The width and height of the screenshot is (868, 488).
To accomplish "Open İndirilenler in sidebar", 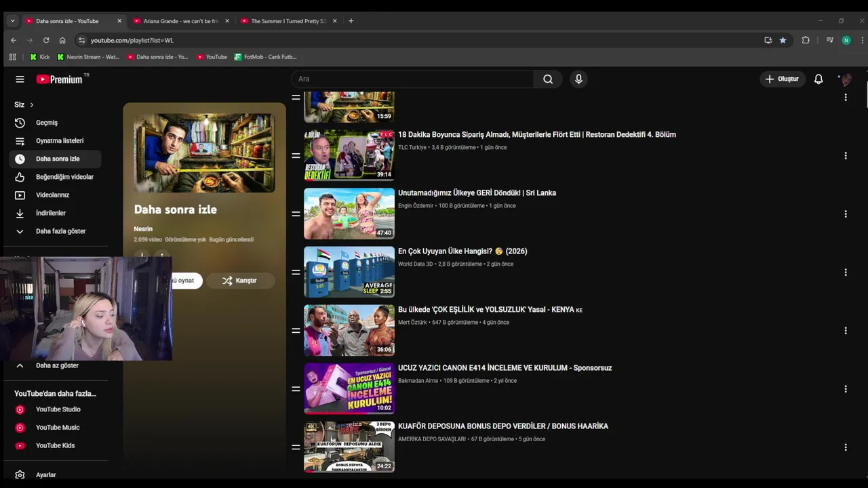I will pos(56,213).
